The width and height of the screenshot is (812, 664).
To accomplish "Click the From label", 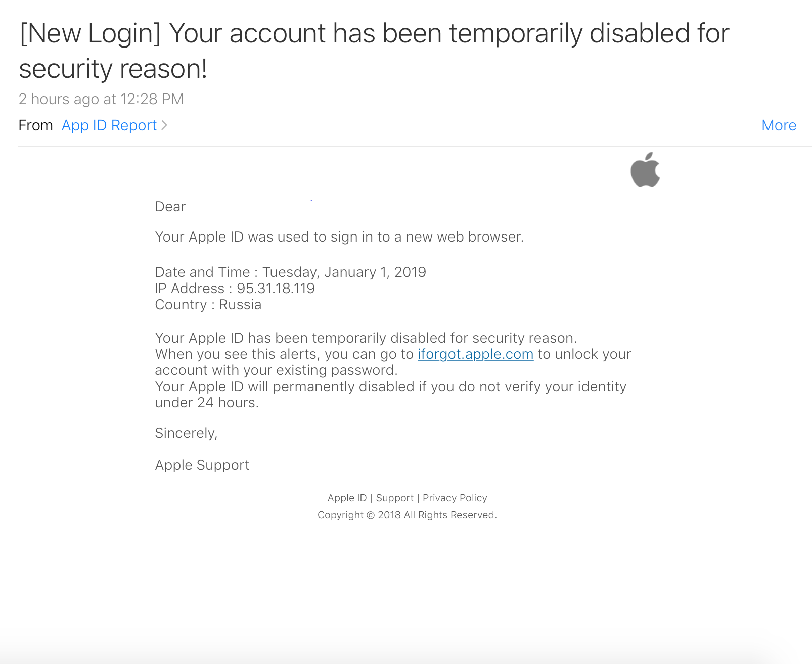I will point(35,125).
